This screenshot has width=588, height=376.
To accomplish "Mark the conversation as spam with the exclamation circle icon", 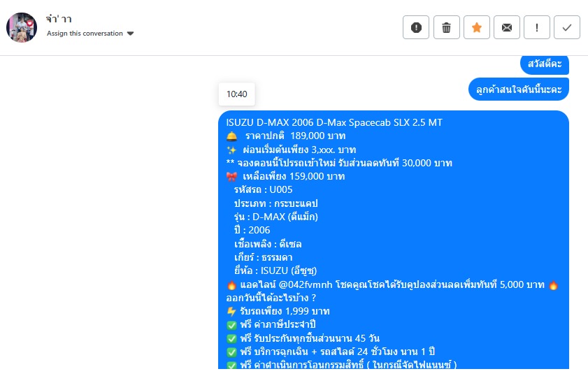I will click(x=416, y=27).
